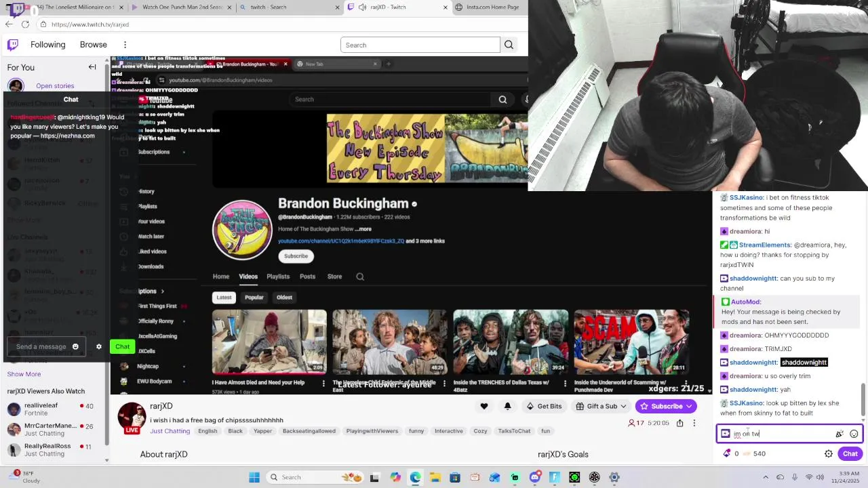This screenshot has height=488, width=868.
Task: Click the Get Bits button
Action: click(x=544, y=406)
